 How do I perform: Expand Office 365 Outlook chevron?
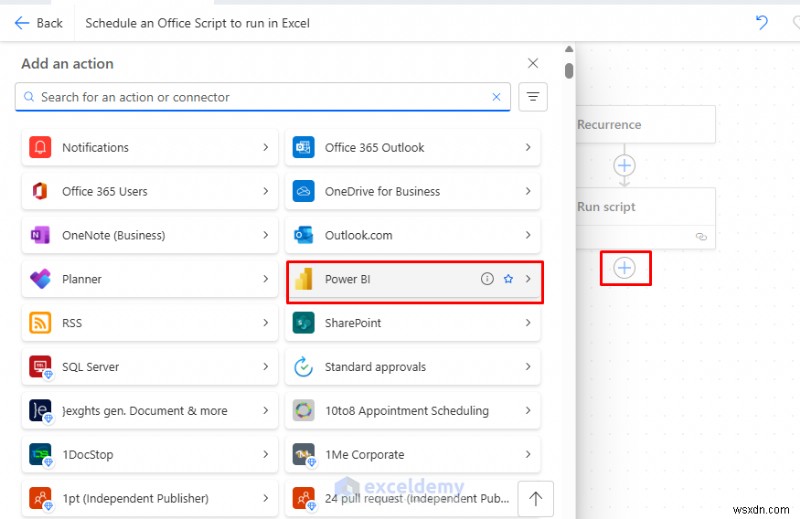(x=528, y=147)
